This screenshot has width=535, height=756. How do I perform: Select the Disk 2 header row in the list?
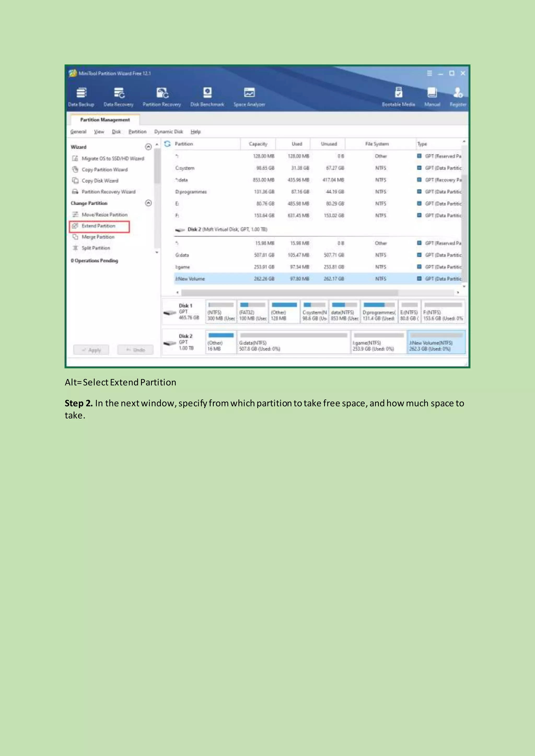(x=318, y=229)
